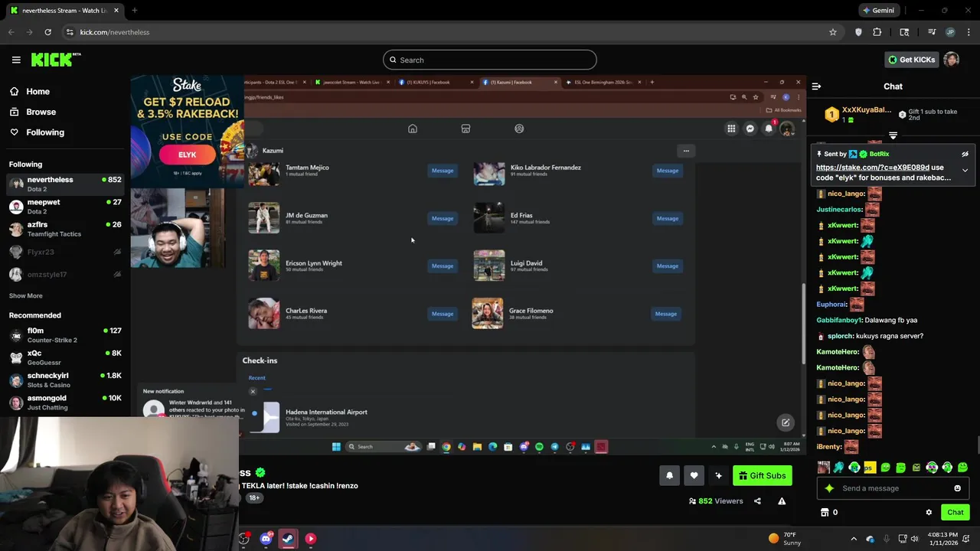This screenshot has height=551, width=980.
Task: Open weather widget showing 70°F Sunny
Action: (784, 539)
